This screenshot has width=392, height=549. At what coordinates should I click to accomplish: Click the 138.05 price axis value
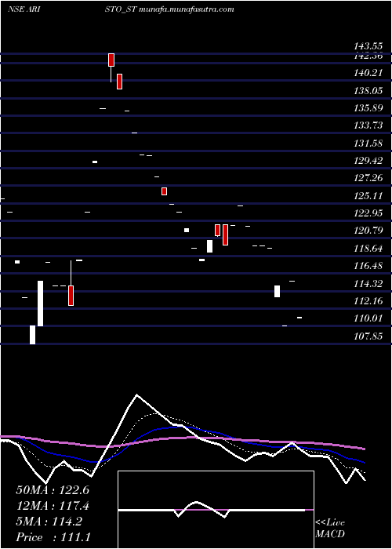368,91
